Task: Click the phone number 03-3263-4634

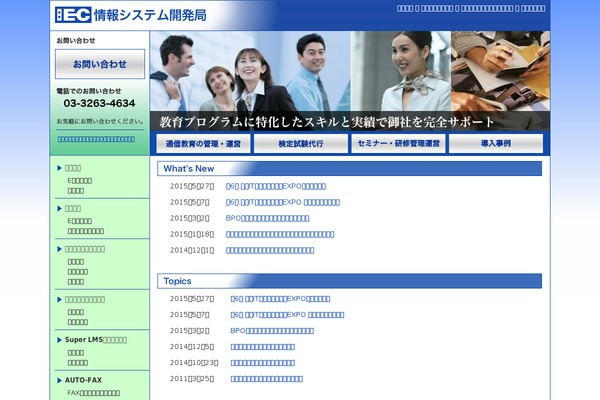Action: pos(99,103)
